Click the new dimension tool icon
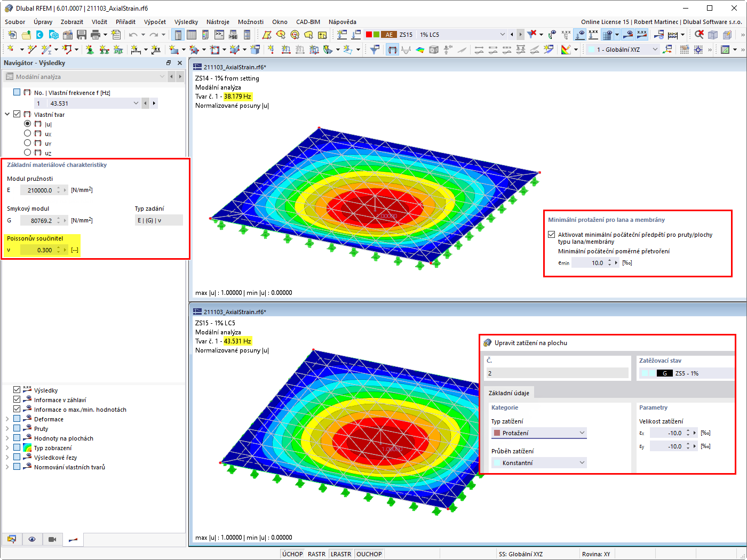 coord(136,50)
